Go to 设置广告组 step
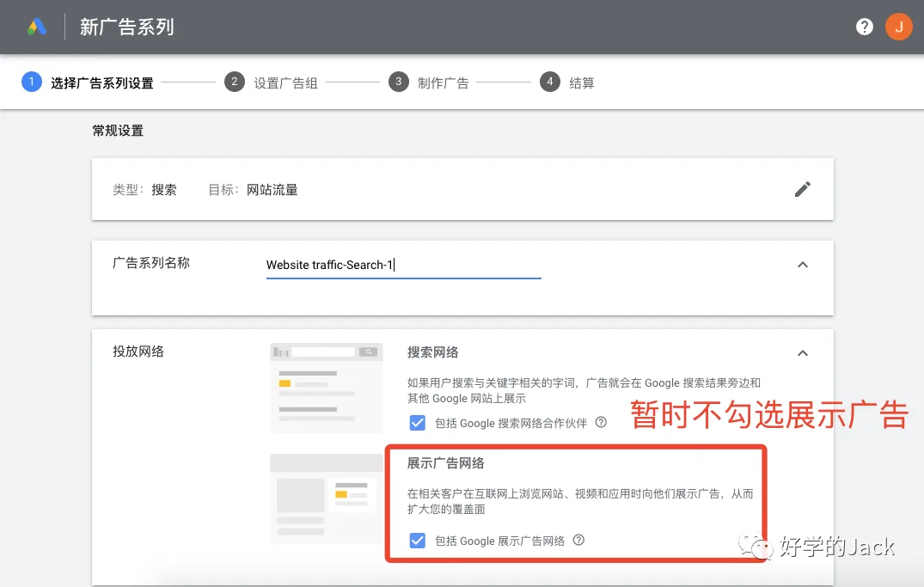Viewport: 924px width, 587px height. click(x=286, y=83)
